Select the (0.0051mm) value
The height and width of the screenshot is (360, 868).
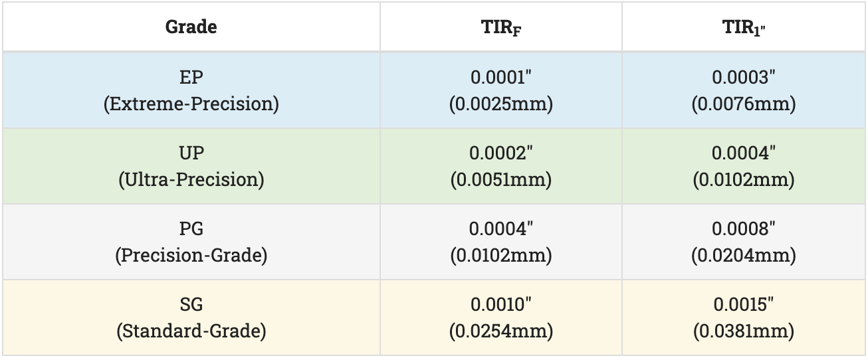pyautogui.click(x=501, y=179)
